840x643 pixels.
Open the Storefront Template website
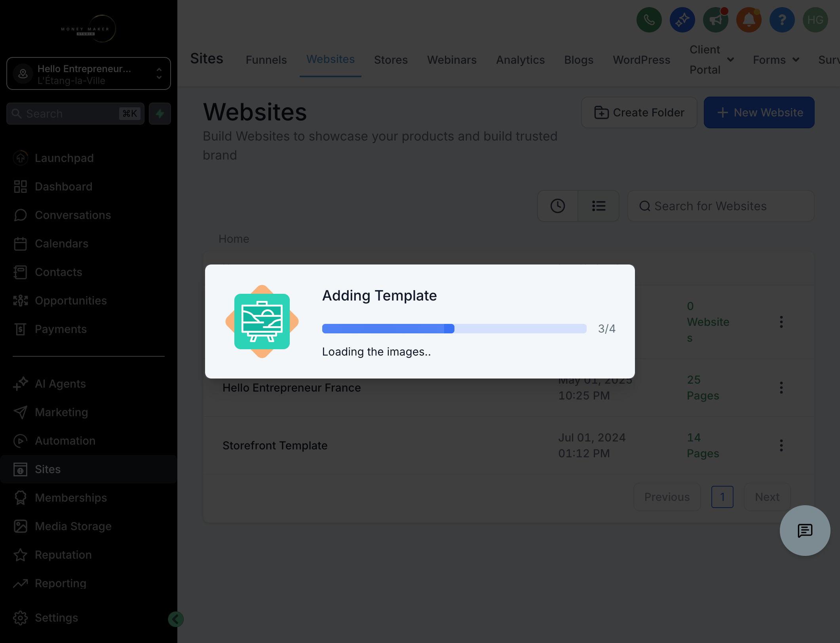275,445
